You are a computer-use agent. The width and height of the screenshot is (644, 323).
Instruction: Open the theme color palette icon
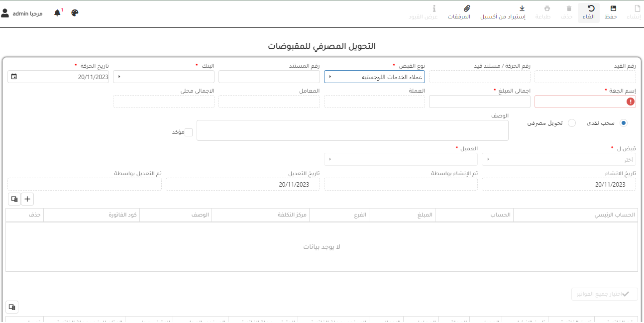(75, 13)
